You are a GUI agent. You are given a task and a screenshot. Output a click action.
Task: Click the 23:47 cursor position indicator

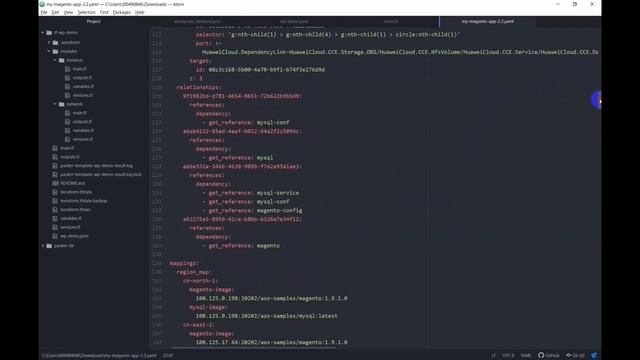tap(168, 356)
